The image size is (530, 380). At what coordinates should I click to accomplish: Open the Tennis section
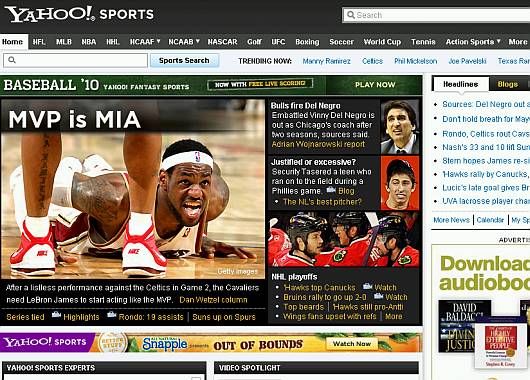tap(423, 42)
